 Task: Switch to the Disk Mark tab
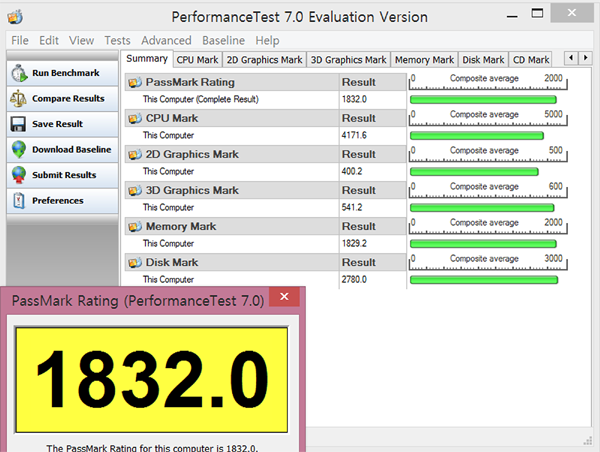pos(483,60)
